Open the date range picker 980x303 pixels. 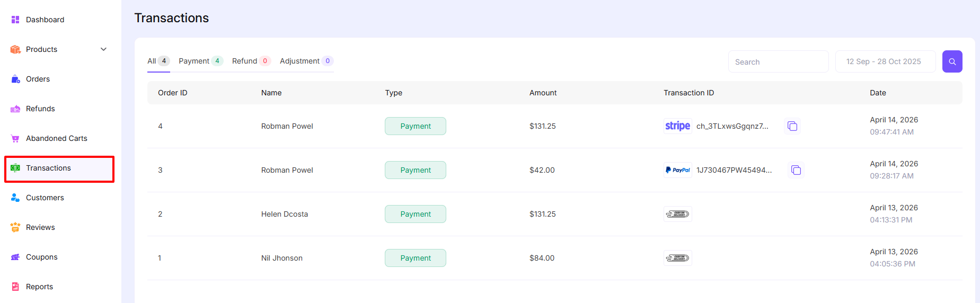[x=885, y=61]
